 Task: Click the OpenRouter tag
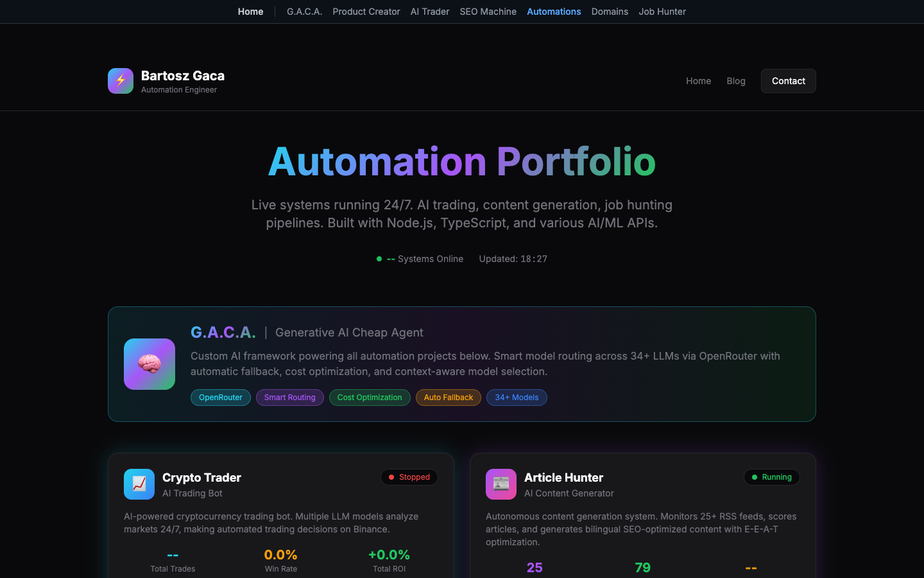(x=221, y=398)
